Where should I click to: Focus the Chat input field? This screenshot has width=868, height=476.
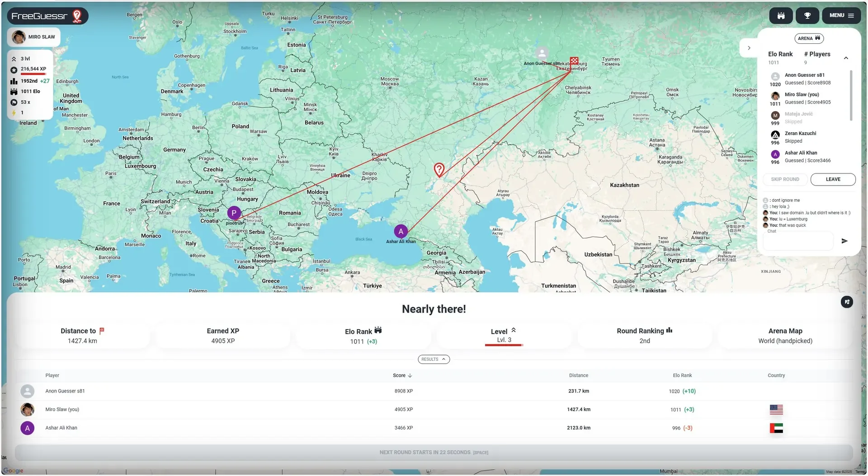(x=798, y=241)
